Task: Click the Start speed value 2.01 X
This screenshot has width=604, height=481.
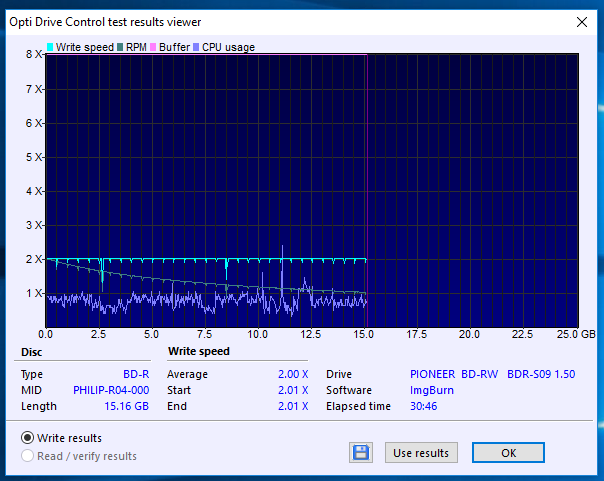Action: tap(293, 390)
